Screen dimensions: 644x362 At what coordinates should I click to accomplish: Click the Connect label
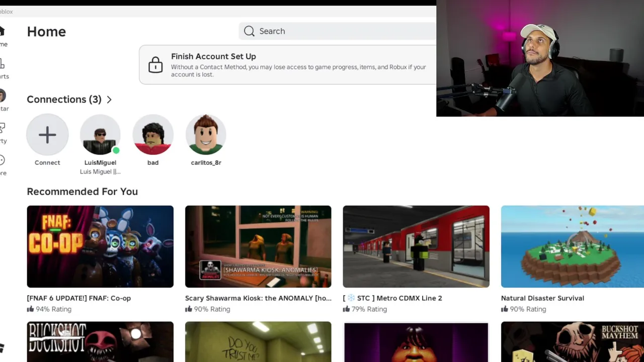(47, 162)
